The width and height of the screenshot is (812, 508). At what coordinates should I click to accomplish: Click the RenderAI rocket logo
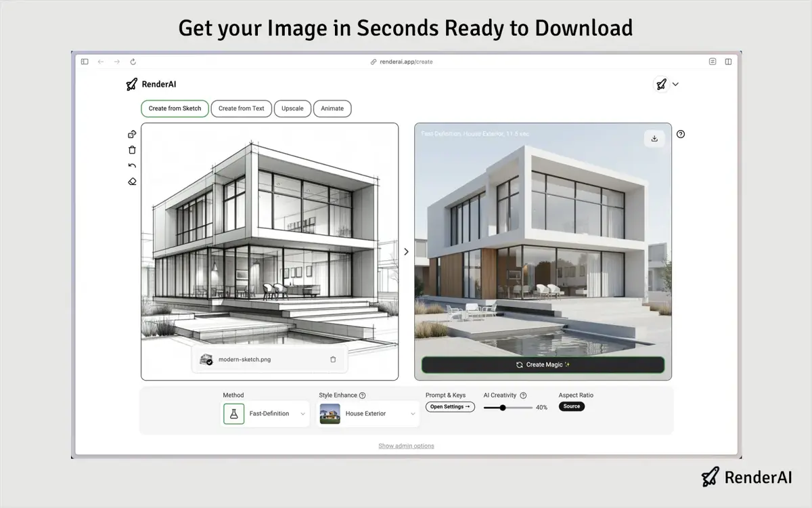pyautogui.click(x=130, y=84)
